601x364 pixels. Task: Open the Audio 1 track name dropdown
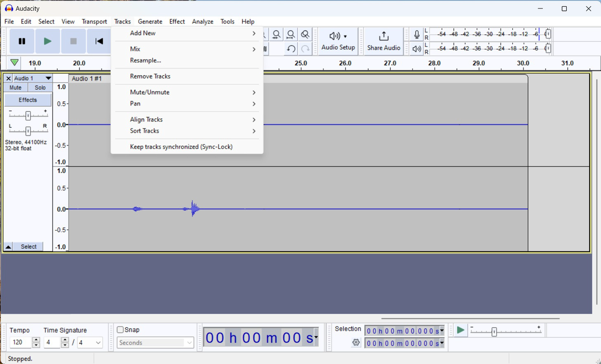48,78
